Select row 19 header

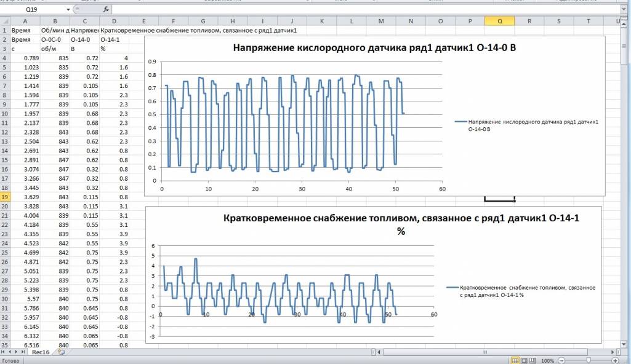tap(4, 197)
